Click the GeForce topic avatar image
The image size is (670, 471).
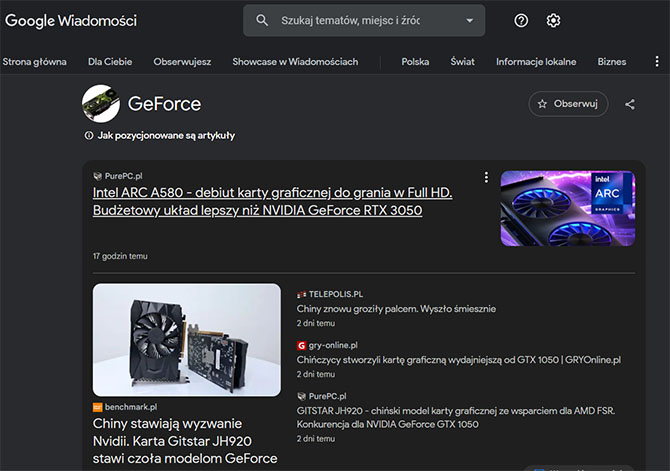101,103
